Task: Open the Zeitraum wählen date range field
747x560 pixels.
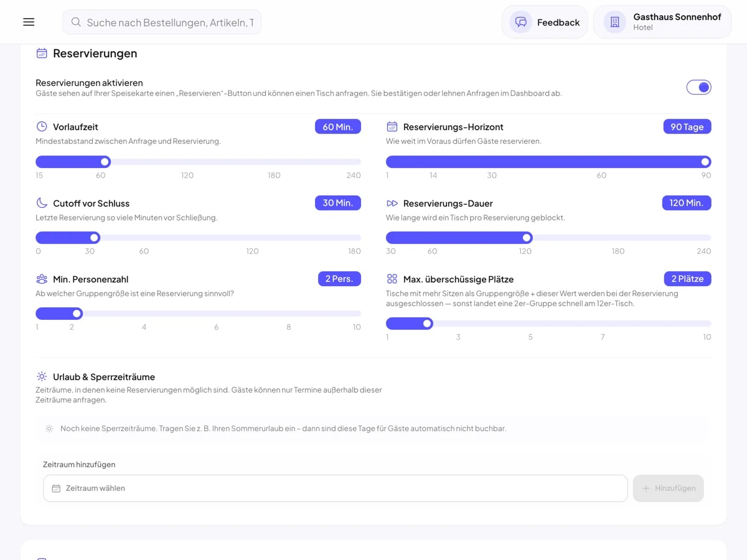Action: (335, 488)
